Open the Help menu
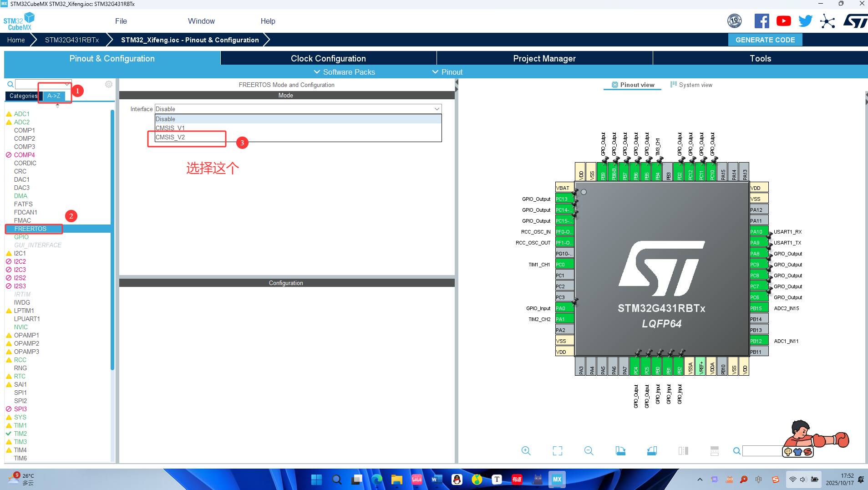This screenshot has width=868, height=490. (x=268, y=21)
